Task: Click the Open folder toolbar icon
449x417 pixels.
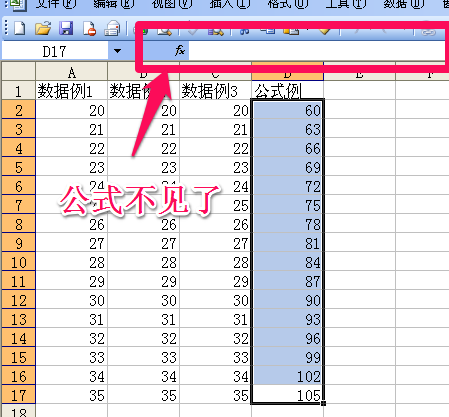Action: [x=43, y=29]
